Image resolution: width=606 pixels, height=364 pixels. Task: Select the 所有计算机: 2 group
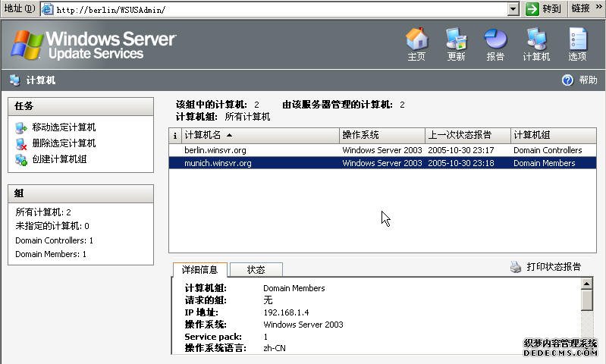pyautogui.click(x=43, y=212)
